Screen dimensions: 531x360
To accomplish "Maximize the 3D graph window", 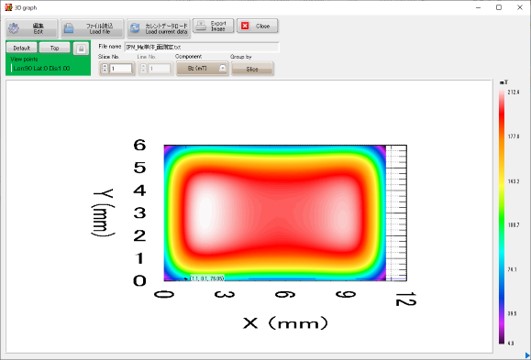I will pyautogui.click(x=499, y=7).
